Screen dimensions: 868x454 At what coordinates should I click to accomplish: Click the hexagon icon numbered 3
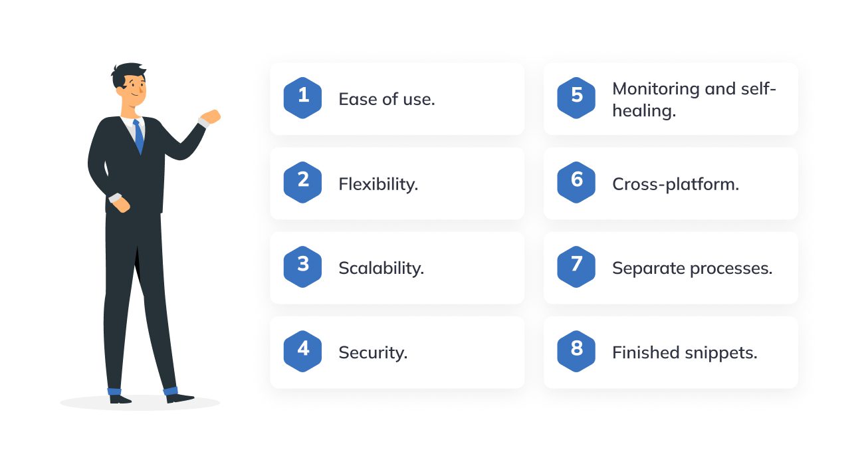302,267
